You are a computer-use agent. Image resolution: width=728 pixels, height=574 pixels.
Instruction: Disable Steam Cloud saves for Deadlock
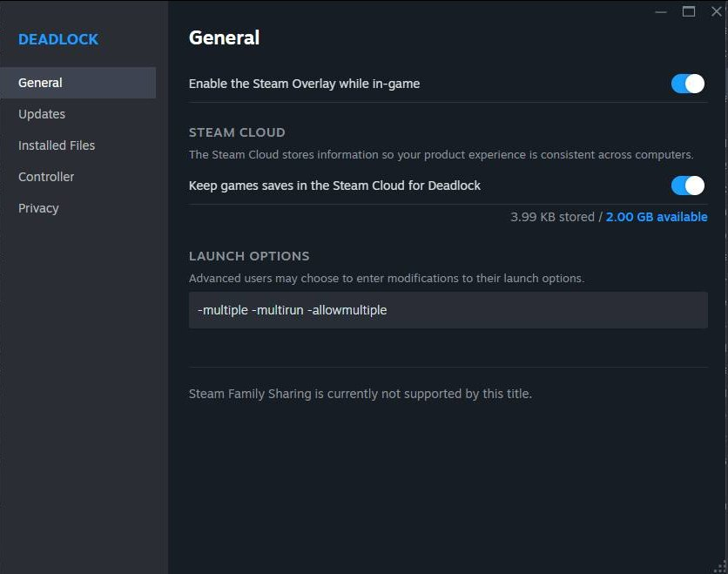coord(688,186)
